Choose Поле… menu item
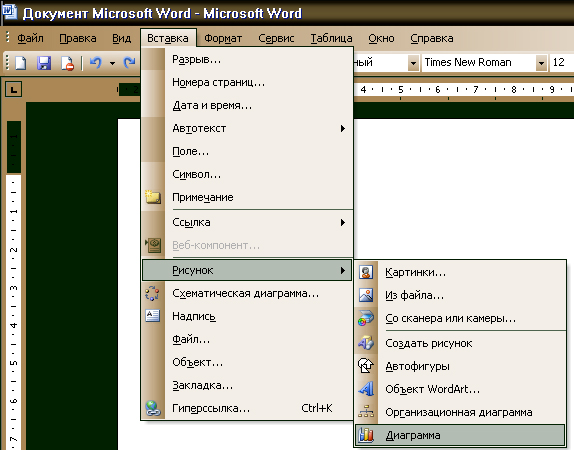 247,151
